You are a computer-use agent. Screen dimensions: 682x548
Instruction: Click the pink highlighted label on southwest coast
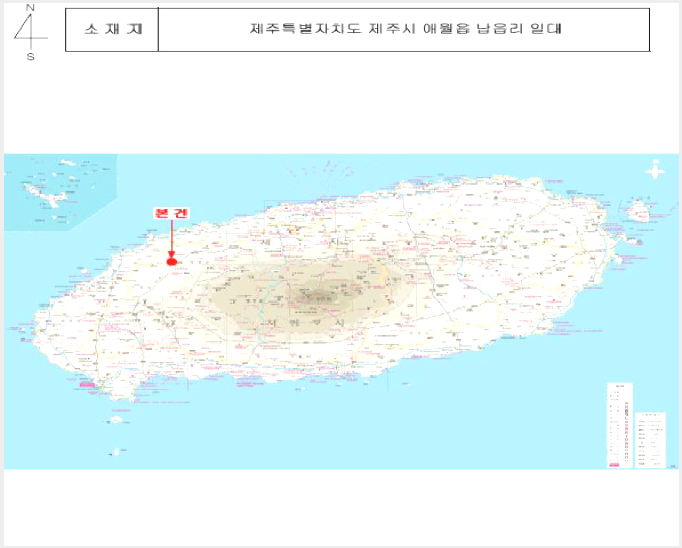87,384
